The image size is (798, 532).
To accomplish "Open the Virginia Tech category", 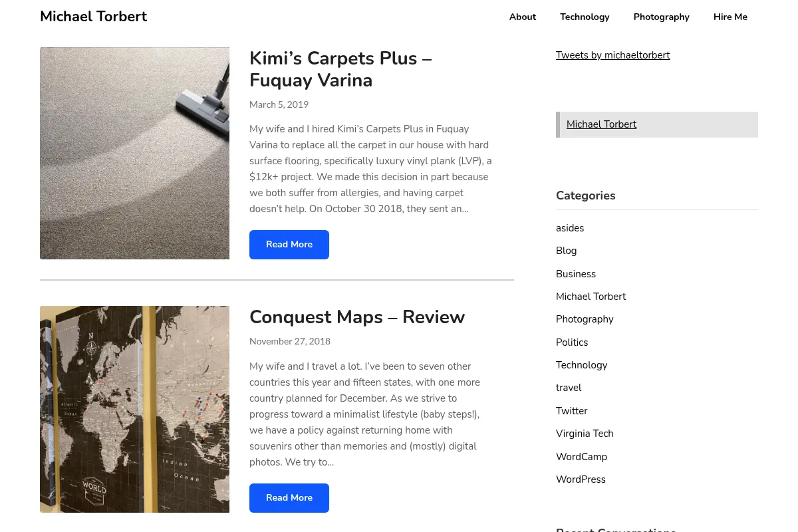I will [x=585, y=434].
